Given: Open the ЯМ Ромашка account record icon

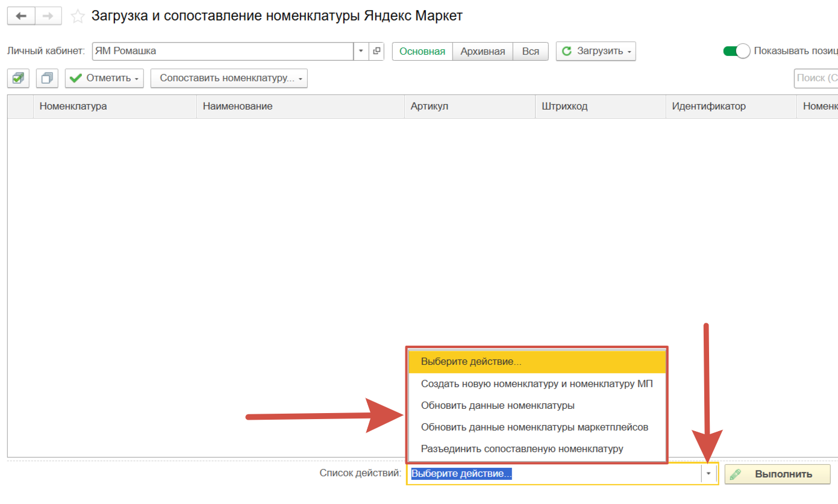Looking at the screenshot, I should 377,51.
